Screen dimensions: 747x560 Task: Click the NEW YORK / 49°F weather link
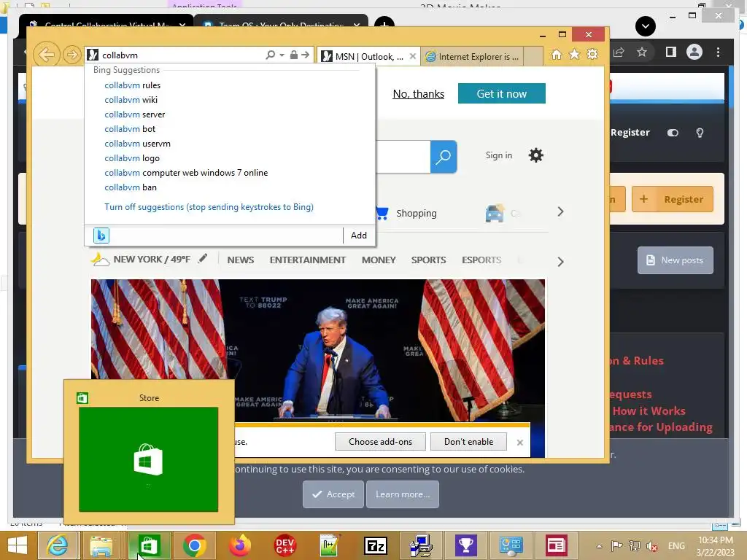pos(152,260)
